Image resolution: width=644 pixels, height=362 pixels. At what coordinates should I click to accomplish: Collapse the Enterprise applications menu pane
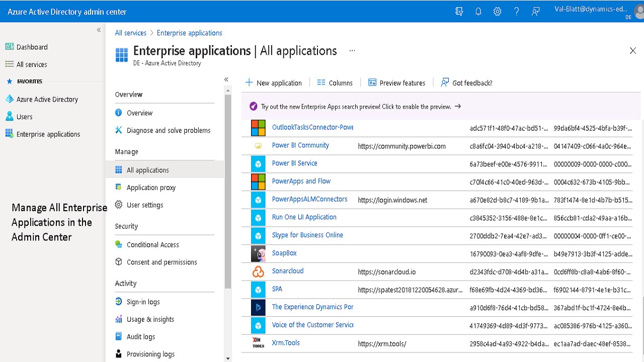(226, 79)
